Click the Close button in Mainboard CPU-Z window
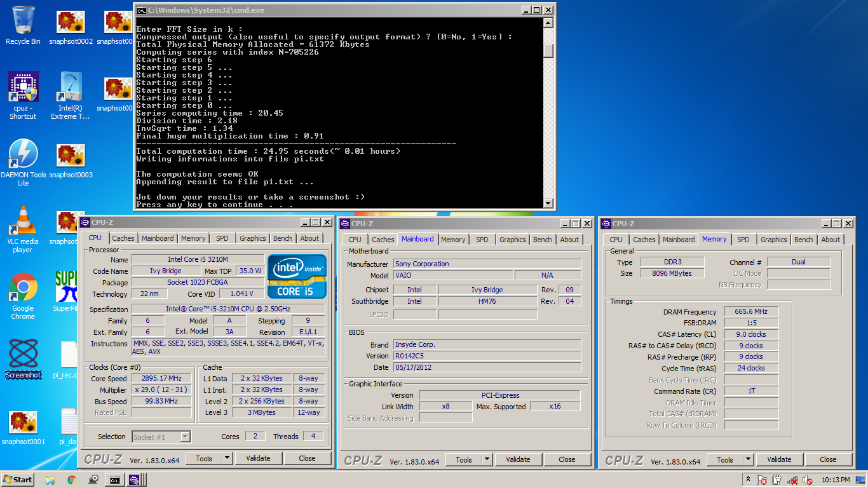868x488 pixels. (567, 459)
